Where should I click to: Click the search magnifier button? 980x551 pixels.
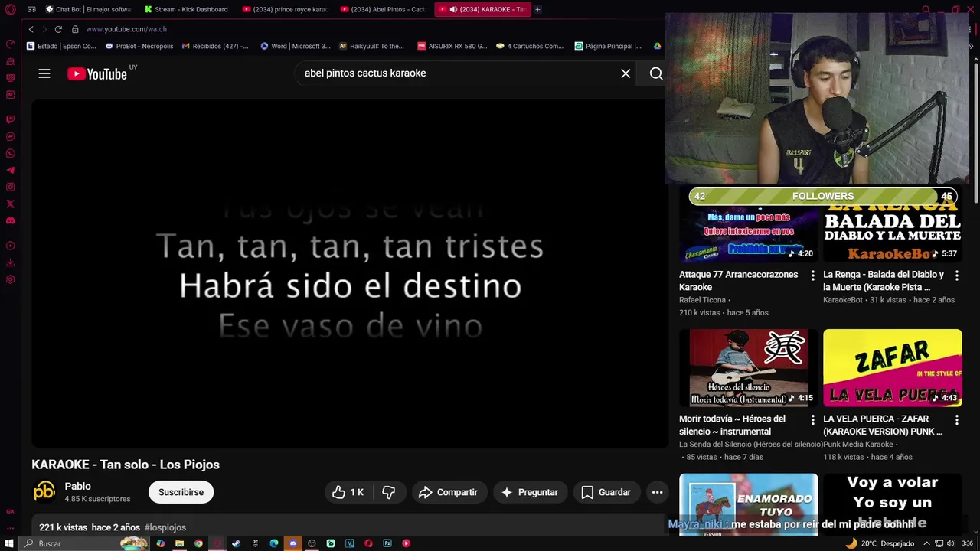(x=656, y=73)
